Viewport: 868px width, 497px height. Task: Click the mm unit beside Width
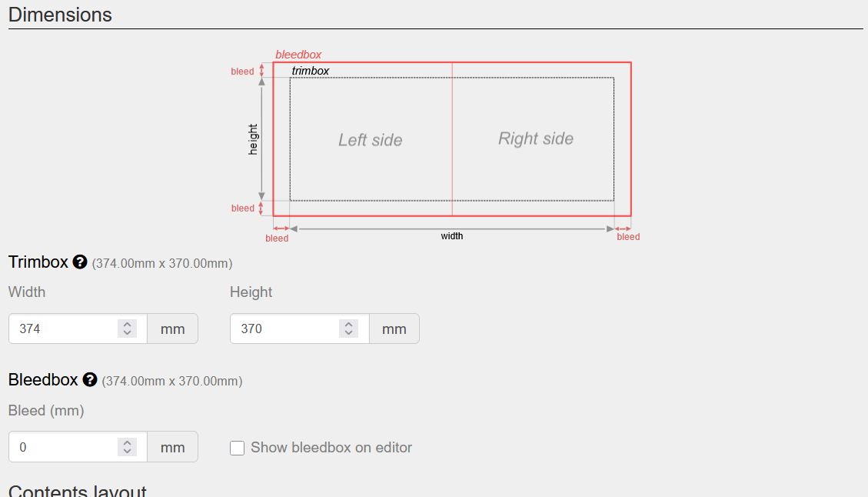coord(172,329)
